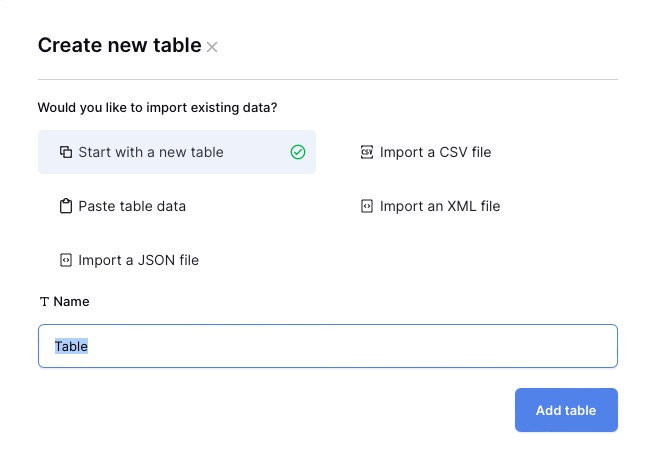Click the text-type icon beside Name
Image resolution: width=650 pixels, height=453 pixels.
44,301
